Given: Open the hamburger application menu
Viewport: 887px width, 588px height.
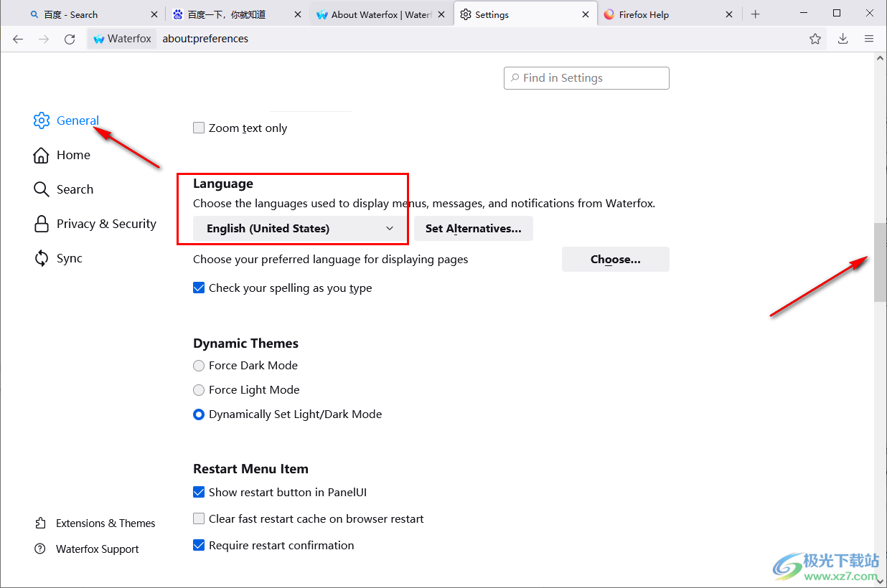Looking at the screenshot, I should point(869,39).
